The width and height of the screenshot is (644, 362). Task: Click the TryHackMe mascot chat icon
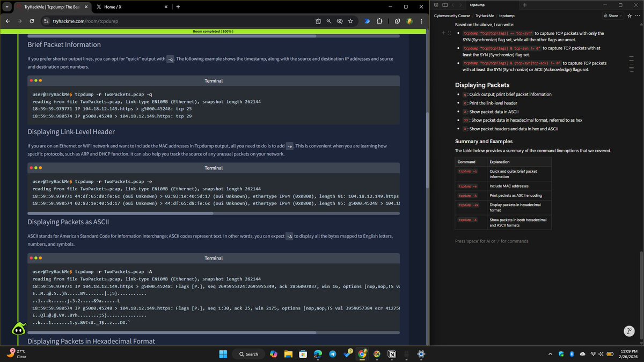(18, 330)
